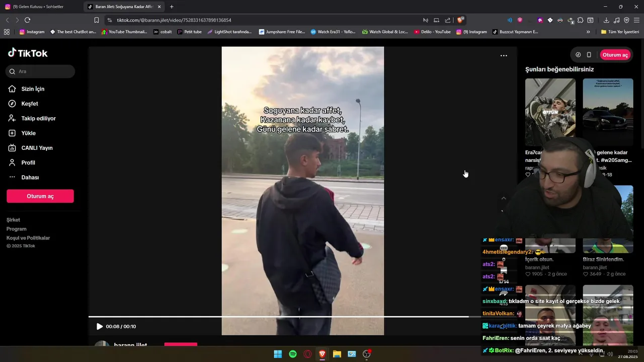Open the Şirket footer link
The image size is (644, 362).
14,220
